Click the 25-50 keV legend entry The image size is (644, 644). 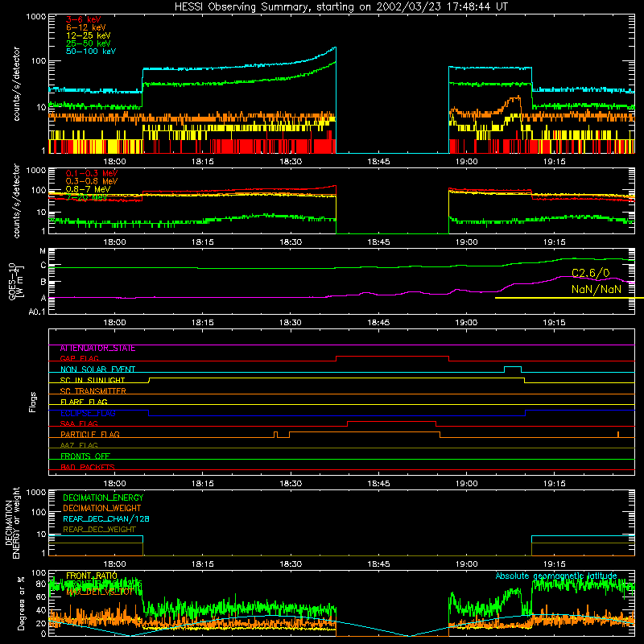[89, 43]
